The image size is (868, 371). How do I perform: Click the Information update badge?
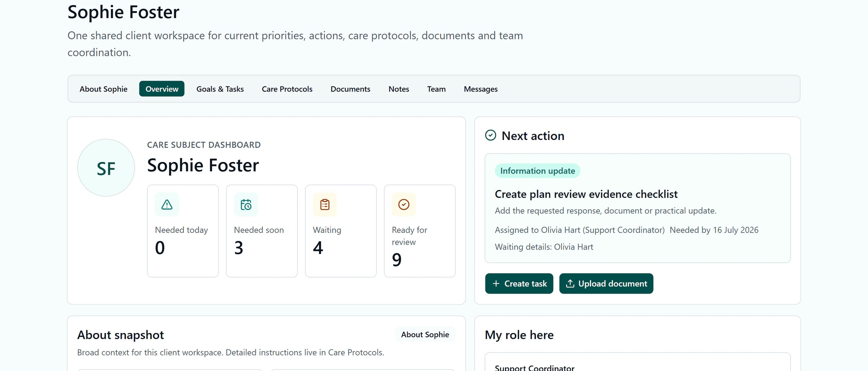[537, 171]
